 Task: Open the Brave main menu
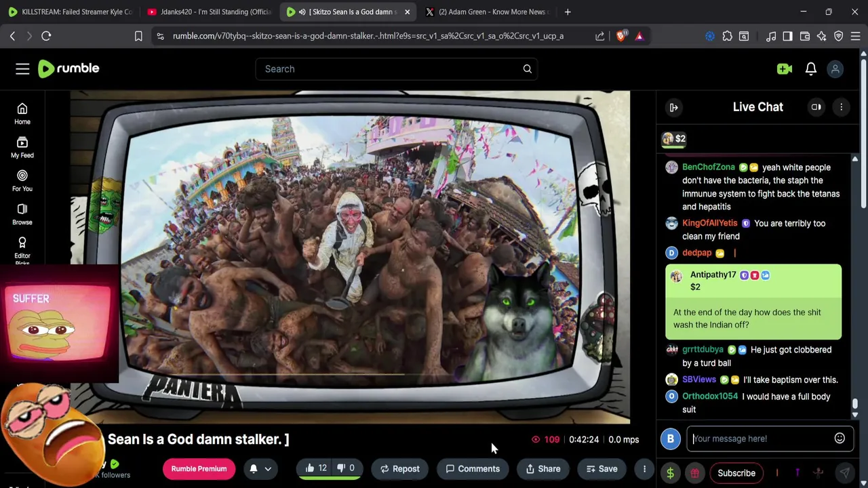pyautogui.click(x=856, y=36)
